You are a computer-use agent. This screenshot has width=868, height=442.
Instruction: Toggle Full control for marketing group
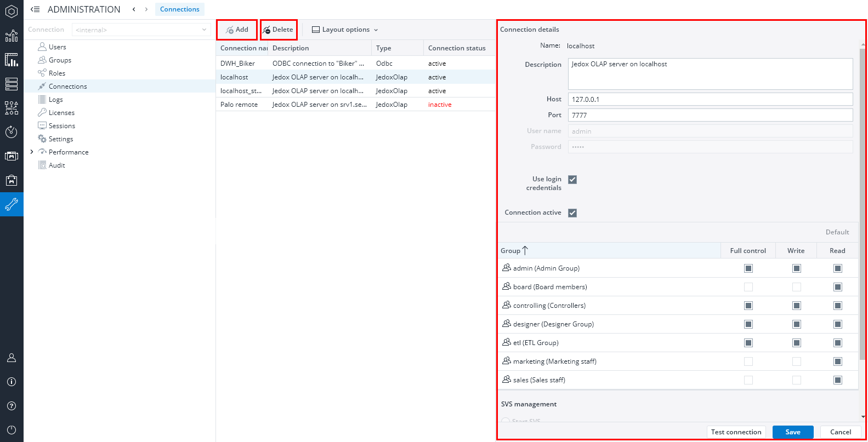pyautogui.click(x=748, y=361)
